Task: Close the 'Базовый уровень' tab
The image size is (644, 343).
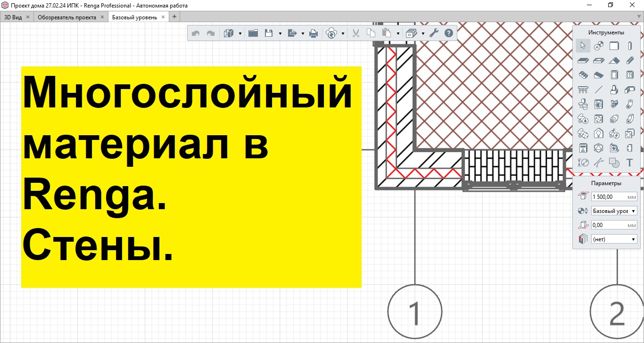Action: coord(163,17)
